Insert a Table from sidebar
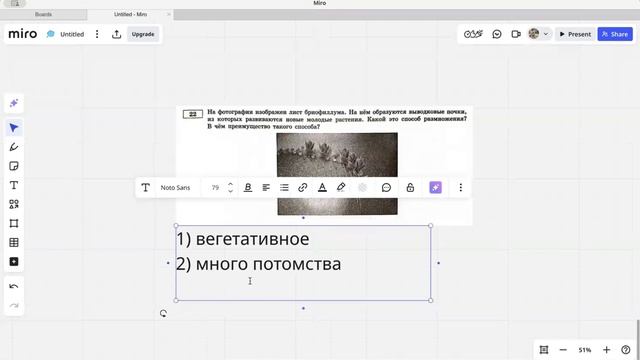Screen dimensions: 640x360 14,242
